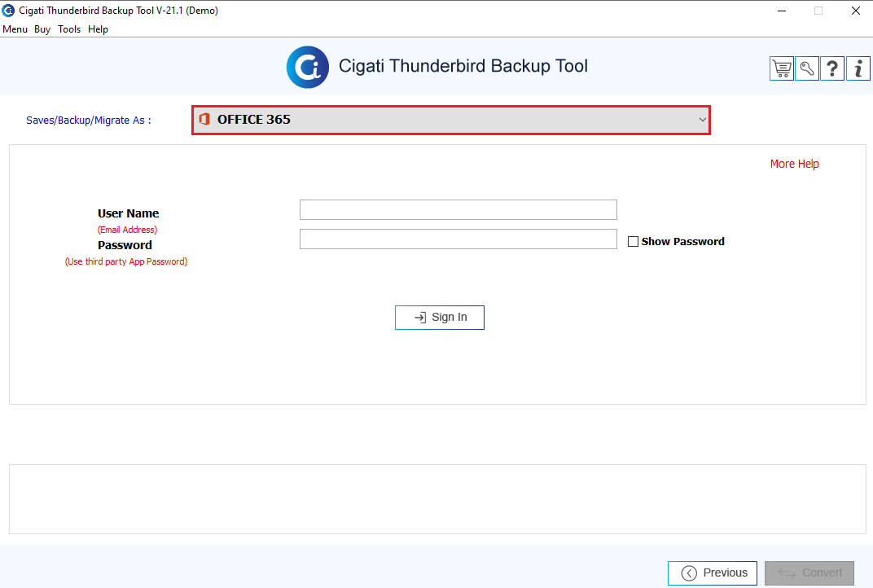Click the shopping cart buy icon
Image resolution: width=873 pixels, height=588 pixels.
(782, 68)
